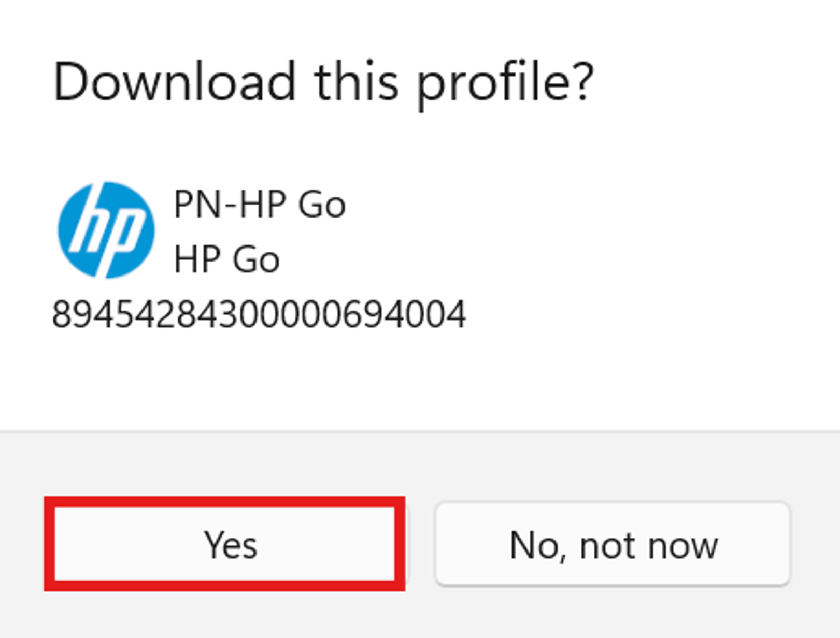The image size is (840, 638).
Task: Select the text PN-HP Go
Action: pos(260,204)
